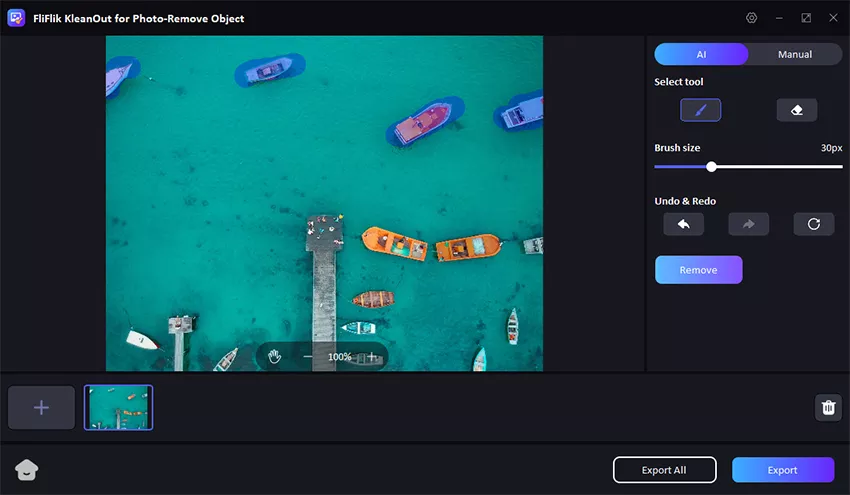Screen dimensions: 850x495
Task: Switch to the AI tab
Action: pos(701,54)
